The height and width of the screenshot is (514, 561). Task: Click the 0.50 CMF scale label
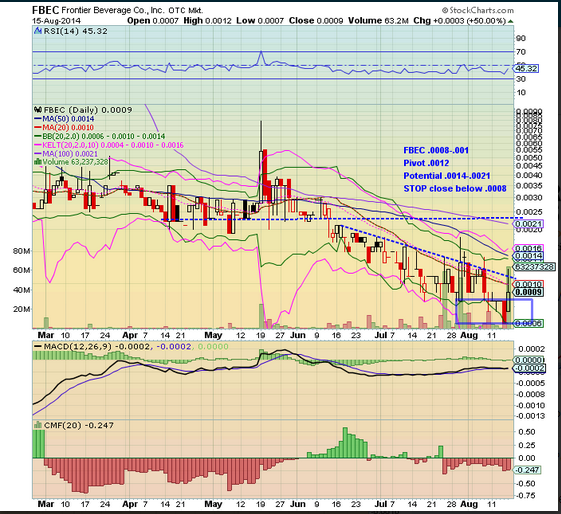click(x=527, y=432)
